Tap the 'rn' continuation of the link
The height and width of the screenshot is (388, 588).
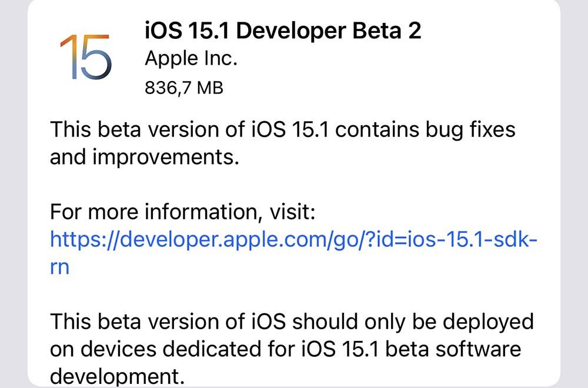point(59,267)
